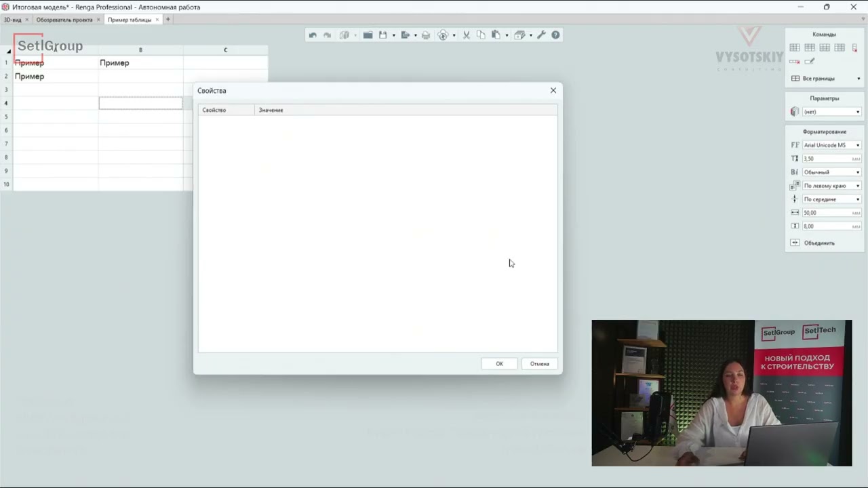
Task: Click the greyed model icon next to redo
Action: 344,35
